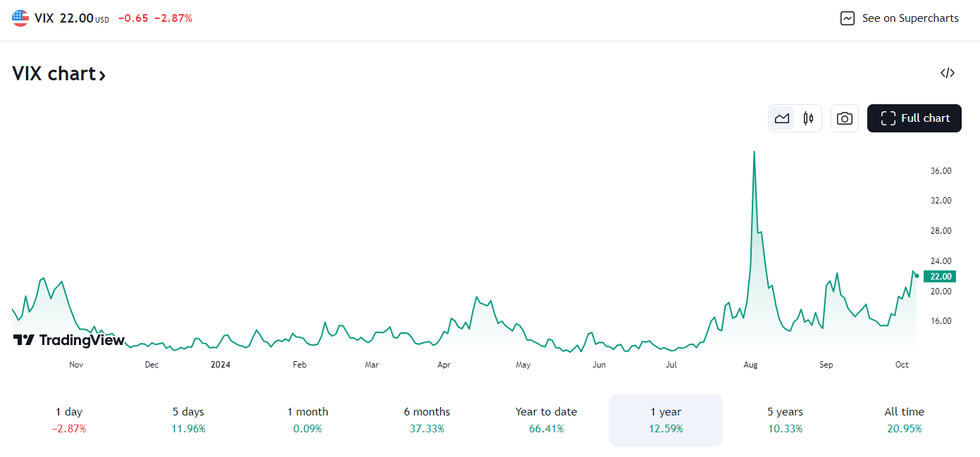Select the All time range

coord(904,419)
